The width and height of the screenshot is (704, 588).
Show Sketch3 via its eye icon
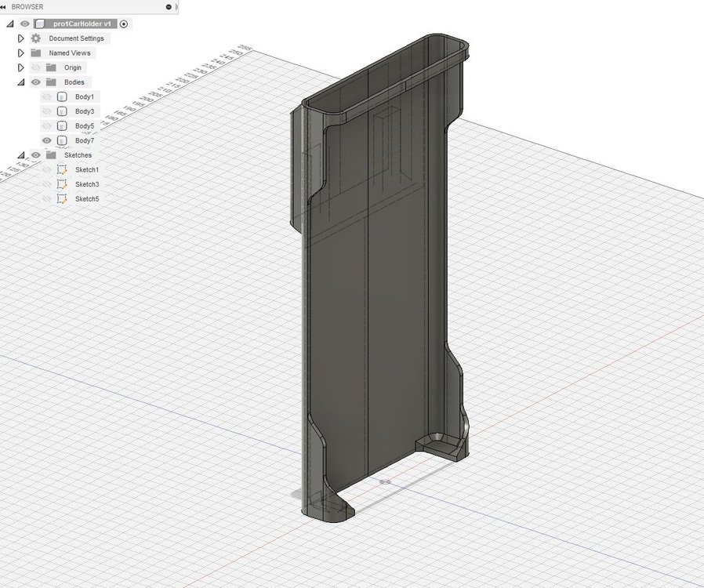pos(47,184)
